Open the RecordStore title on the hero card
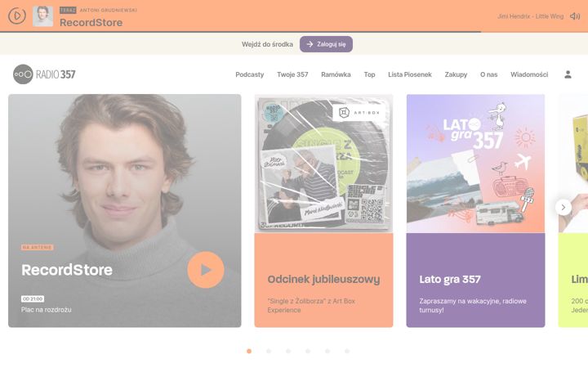This screenshot has height=368, width=588. click(67, 270)
